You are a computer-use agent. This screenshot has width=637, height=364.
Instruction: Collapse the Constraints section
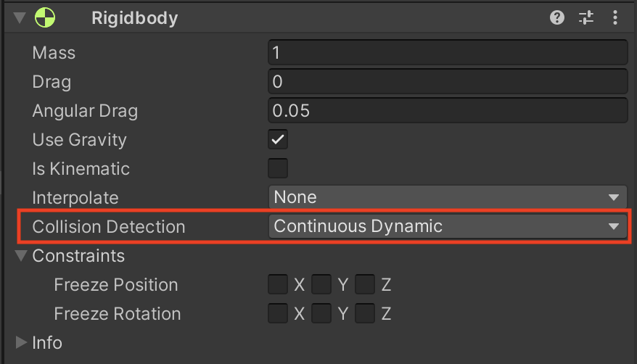pyautogui.click(x=20, y=256)
